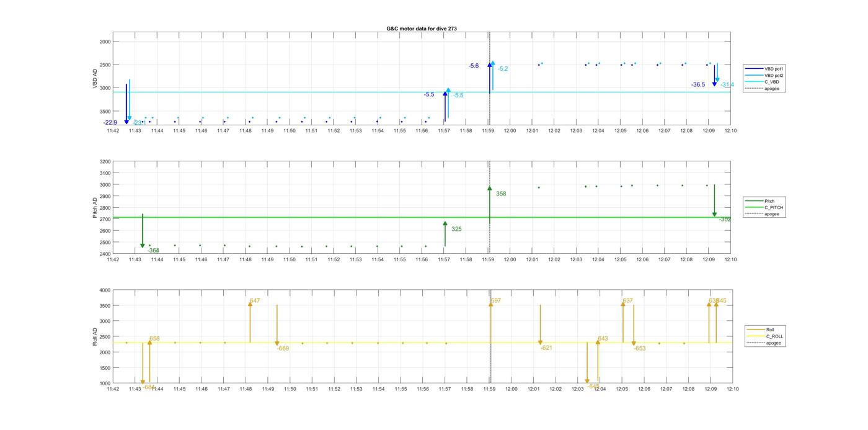This screenshot has width=868, height=430.
Task: Click the 'VBD AD' y-axis label
Action: [95, 79]
